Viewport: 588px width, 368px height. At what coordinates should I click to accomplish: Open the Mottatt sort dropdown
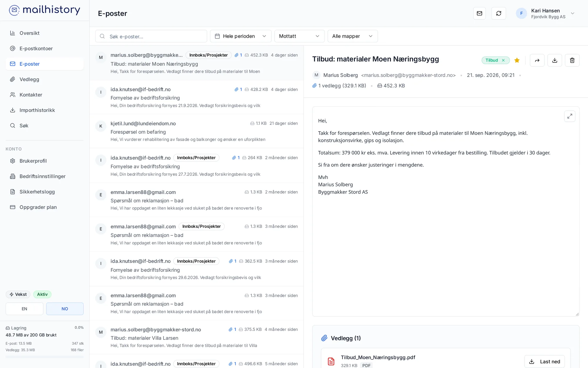pyautogui.click(x=299, y=36)
